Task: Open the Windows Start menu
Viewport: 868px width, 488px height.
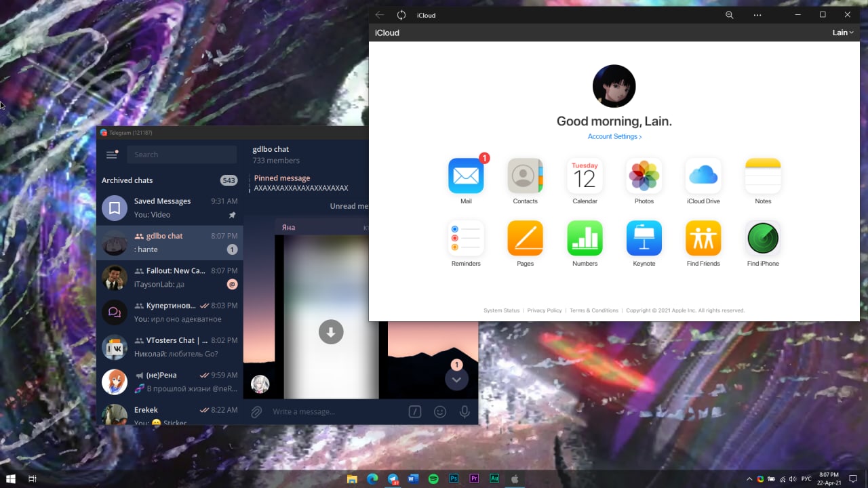Action: [11, 479]
